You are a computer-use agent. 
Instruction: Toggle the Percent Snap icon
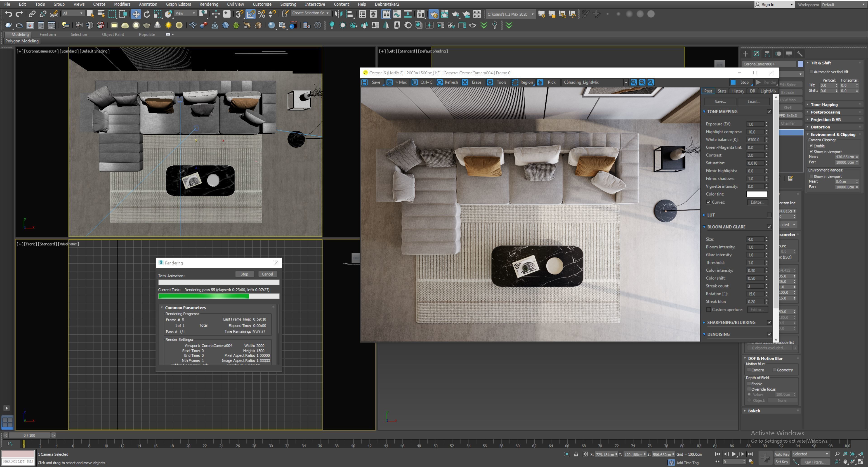pos(261,14)
